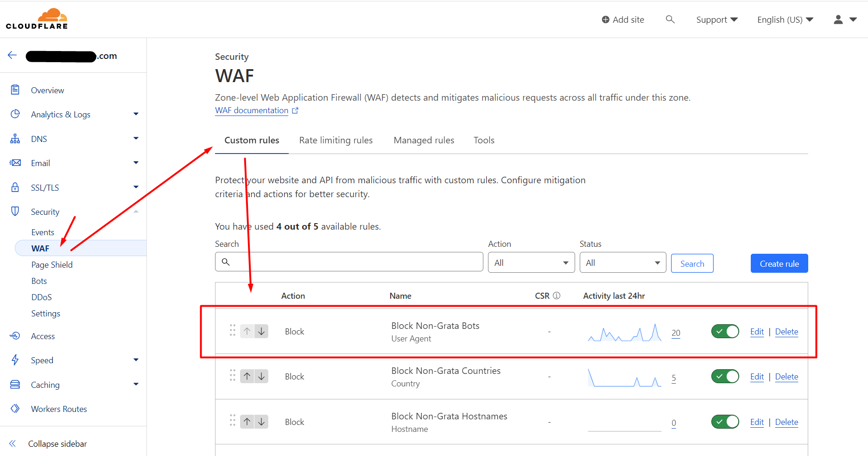This screenshot has height=456, width=868.
Task: Open activity count 5 for Countries rule
Action: tap(673, 378)
